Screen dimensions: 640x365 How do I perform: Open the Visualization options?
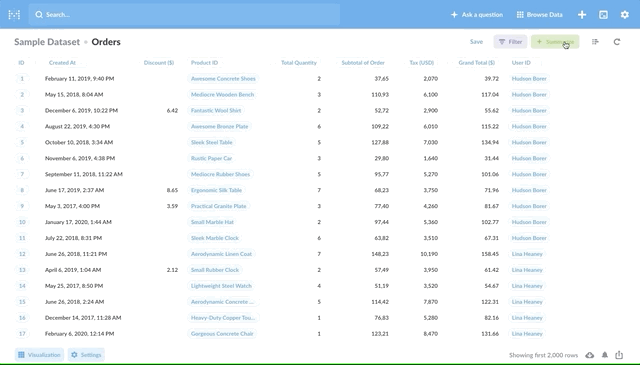coord(40,355)
